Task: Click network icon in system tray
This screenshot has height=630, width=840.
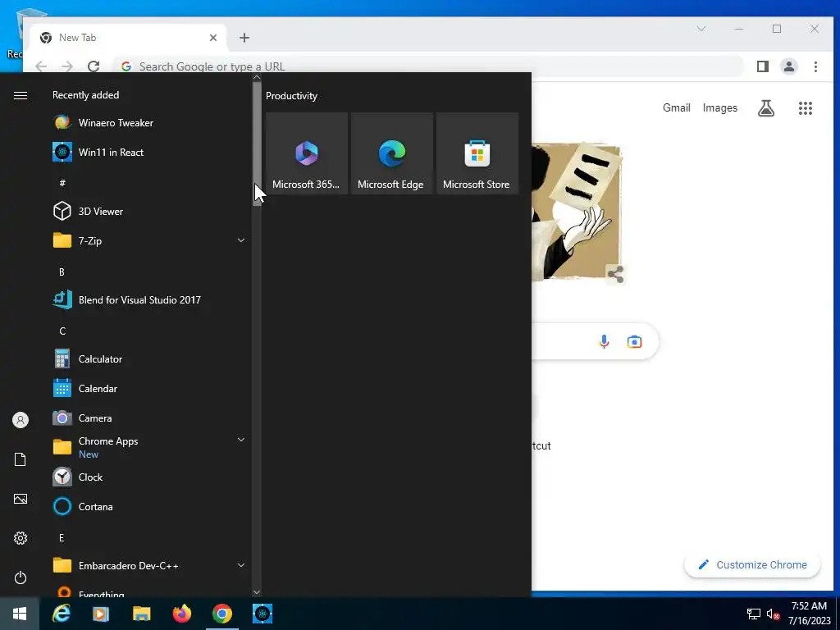Action: click(x=754, y=614)
